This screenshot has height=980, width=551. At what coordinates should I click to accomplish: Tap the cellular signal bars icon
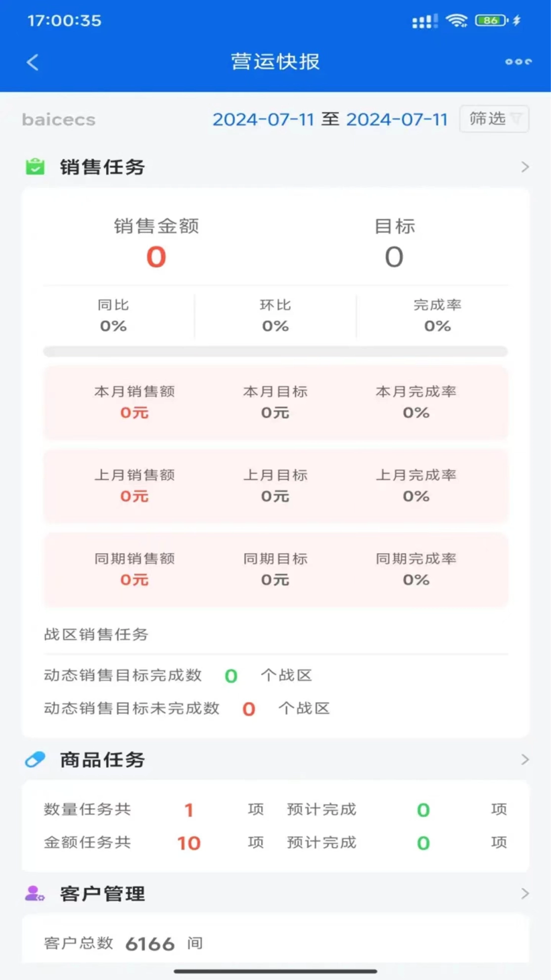[424, 21]
